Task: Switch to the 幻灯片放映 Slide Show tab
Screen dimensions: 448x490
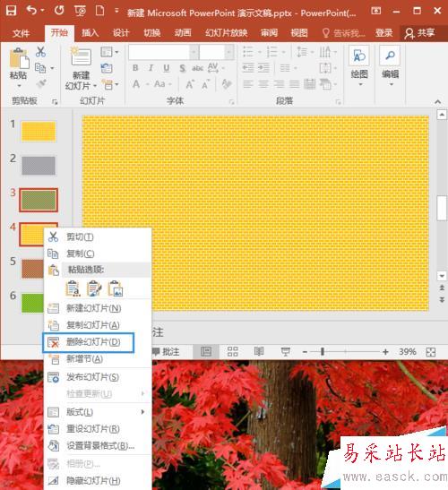Action: pos(227,33)
